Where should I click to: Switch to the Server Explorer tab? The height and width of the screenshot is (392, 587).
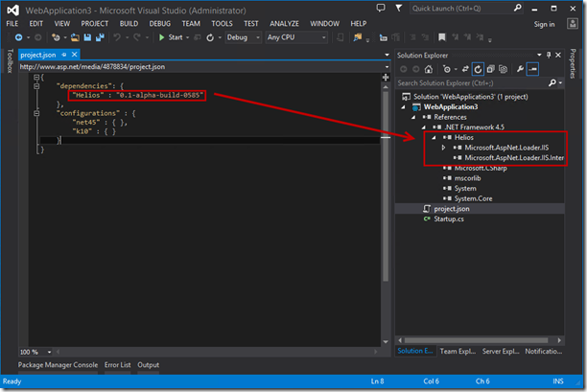(501, 351)
